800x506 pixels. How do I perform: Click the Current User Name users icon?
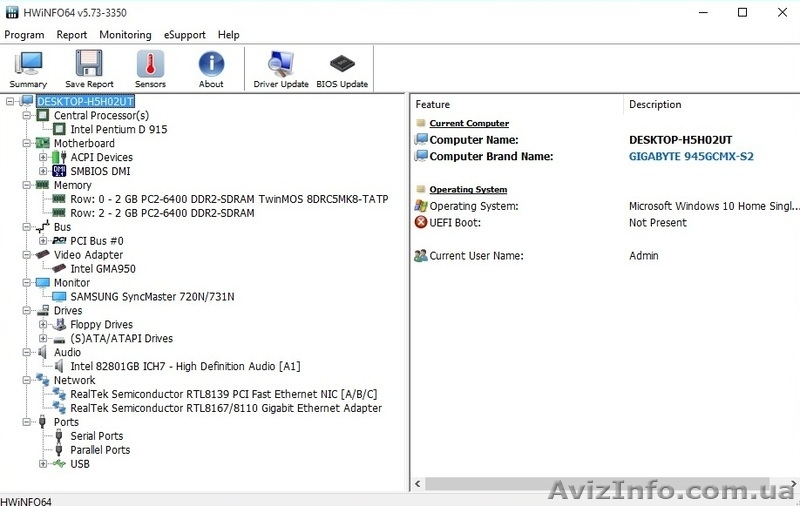pyautogui.click(x=421, y=256)
